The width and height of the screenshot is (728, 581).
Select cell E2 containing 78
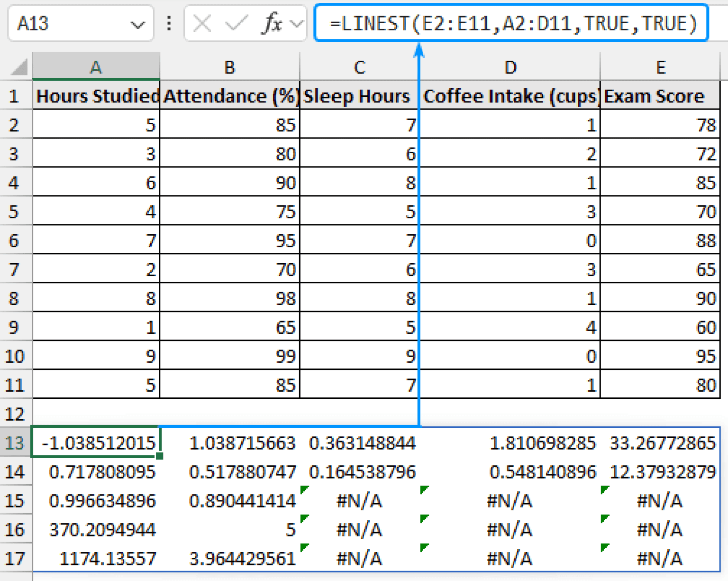pos(660,125)
